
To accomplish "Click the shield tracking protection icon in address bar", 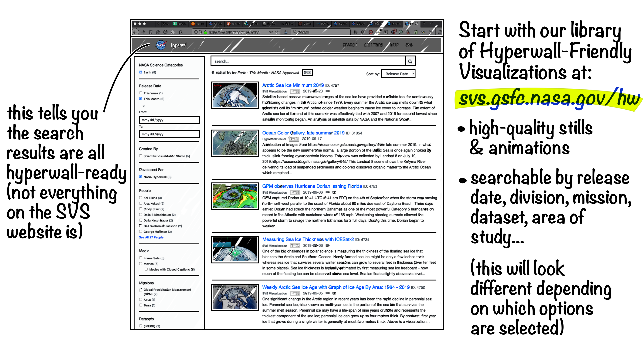I will point(201,32).
